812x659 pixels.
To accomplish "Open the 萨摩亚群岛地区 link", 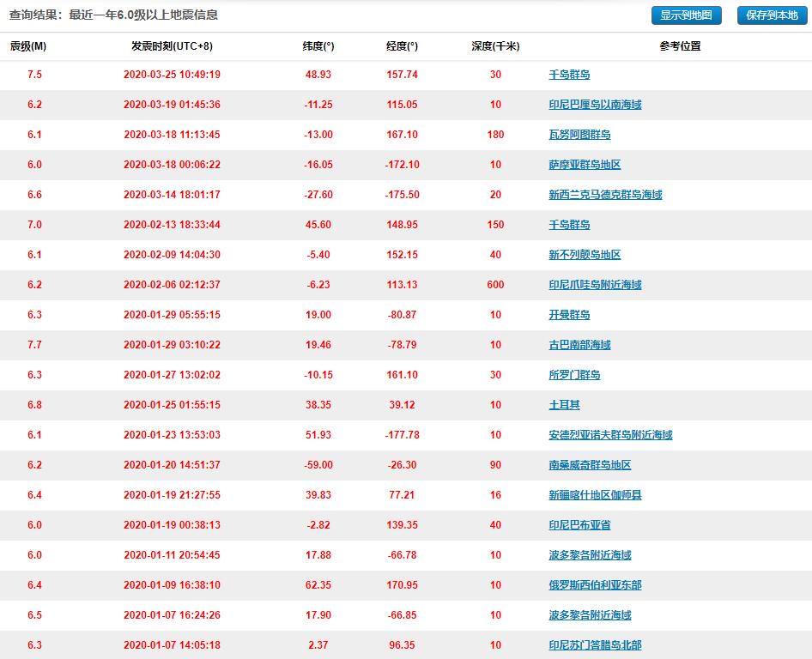I will click(x=585, y=165).
